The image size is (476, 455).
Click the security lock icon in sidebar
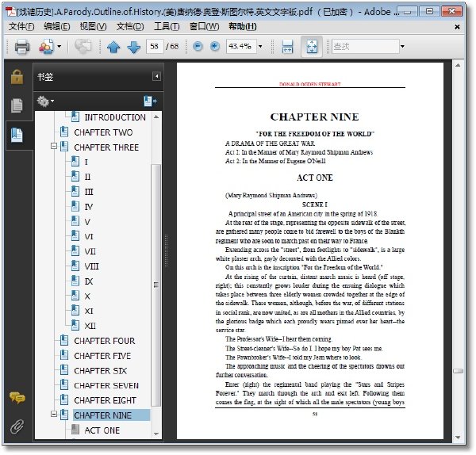pos(17,76)
